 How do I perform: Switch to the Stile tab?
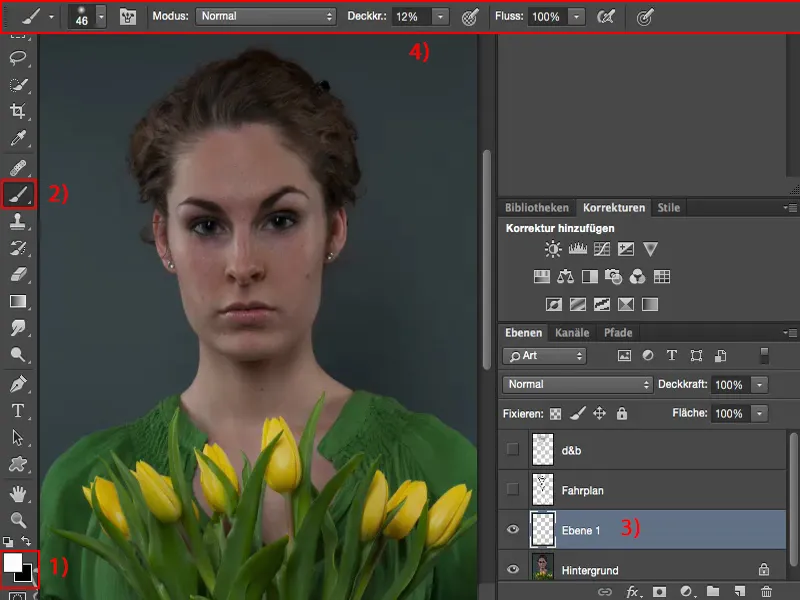click(x=668, y=208)
